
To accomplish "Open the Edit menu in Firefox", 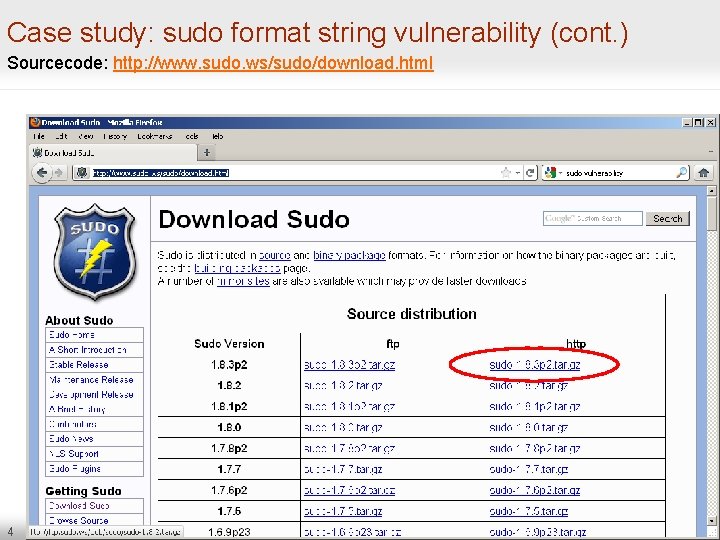I will click(61, 136).
